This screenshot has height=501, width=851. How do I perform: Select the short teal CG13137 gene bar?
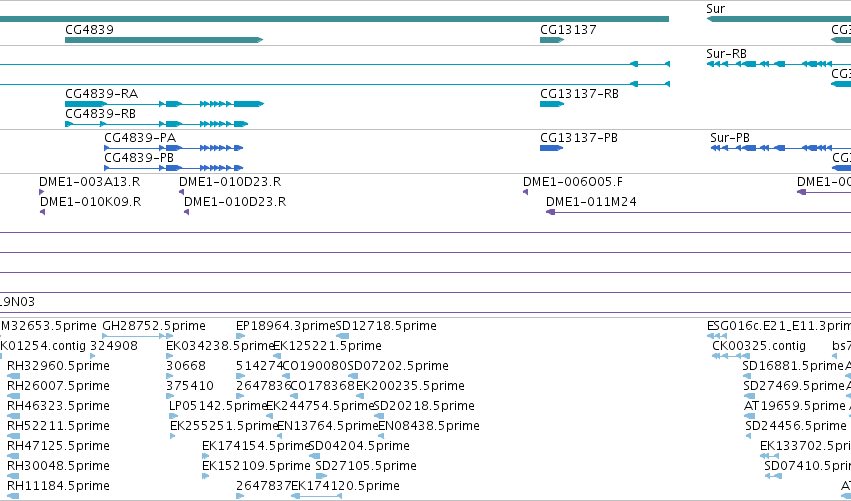552,40
